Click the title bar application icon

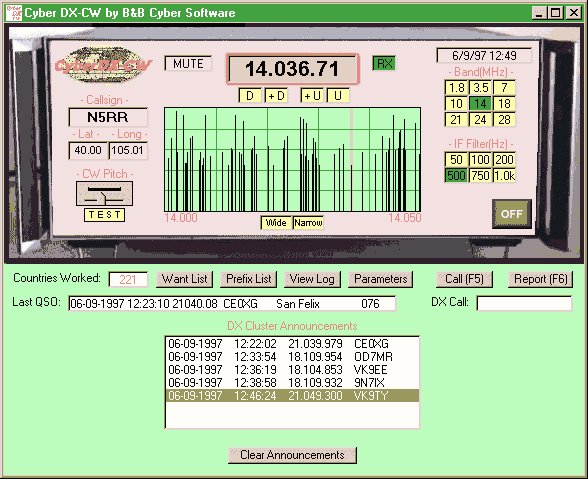tap(14, 13)
